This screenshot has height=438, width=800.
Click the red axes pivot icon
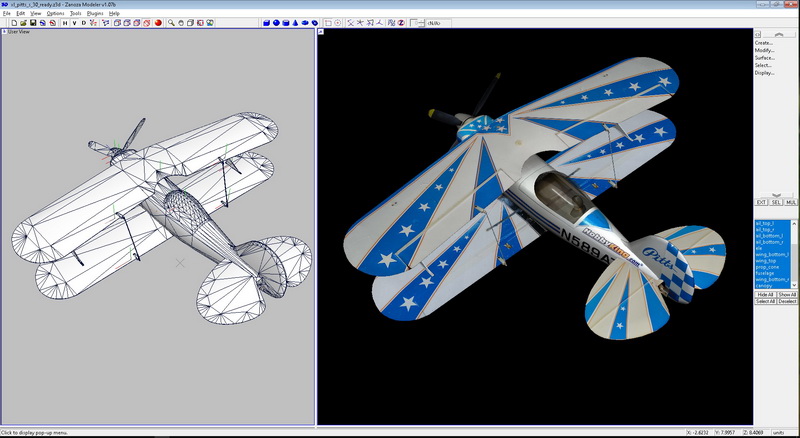click(93, 23)
